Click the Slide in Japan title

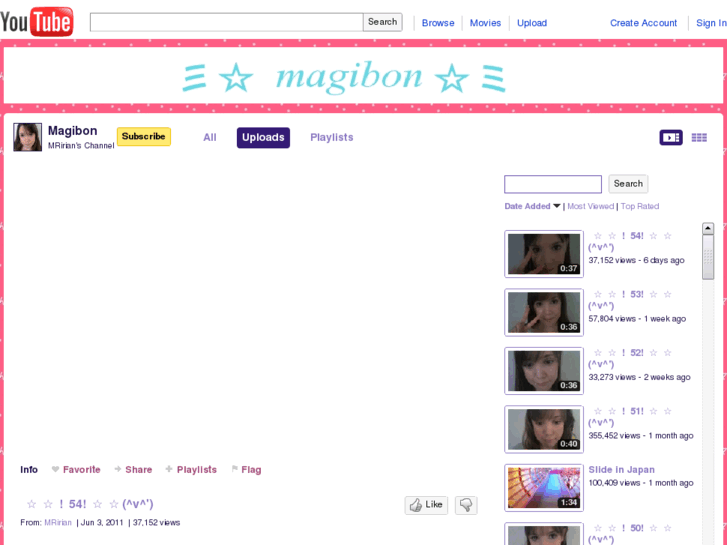(x=621, y=469)
